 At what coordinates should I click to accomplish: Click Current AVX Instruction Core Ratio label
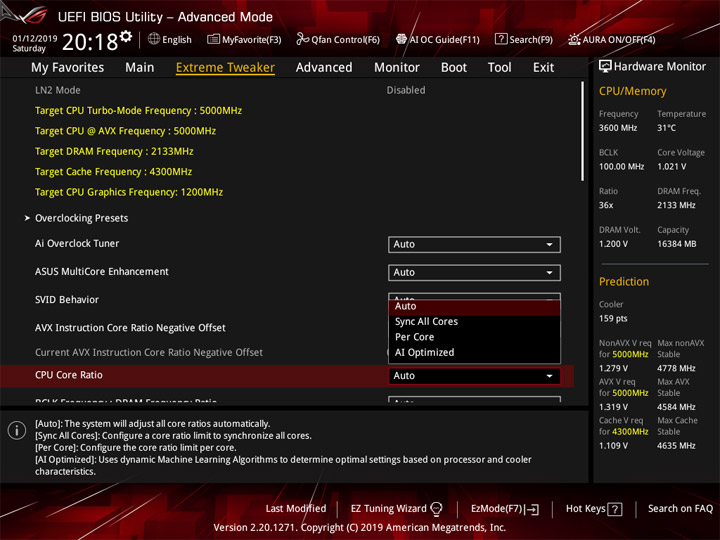pyautogui.click(x=149, y=353)
